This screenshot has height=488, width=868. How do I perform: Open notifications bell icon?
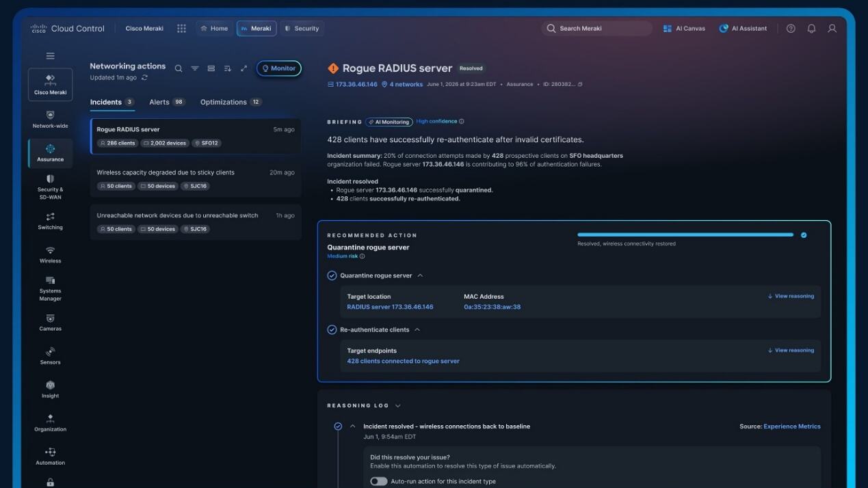[x=811, y=29]
